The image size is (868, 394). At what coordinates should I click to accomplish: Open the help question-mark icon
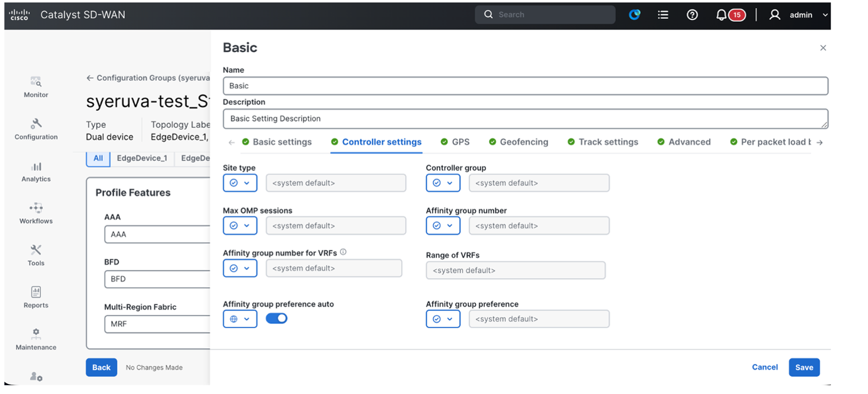coord(692,14)
